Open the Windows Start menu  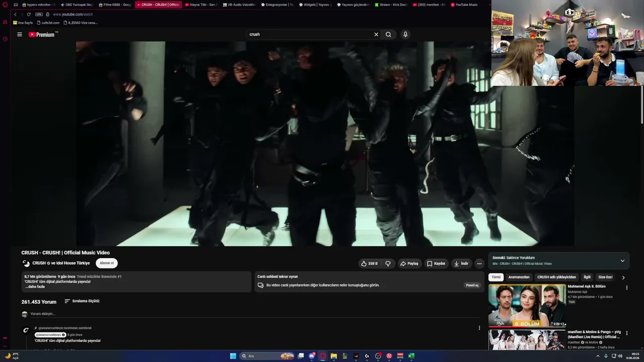(233, 356)
